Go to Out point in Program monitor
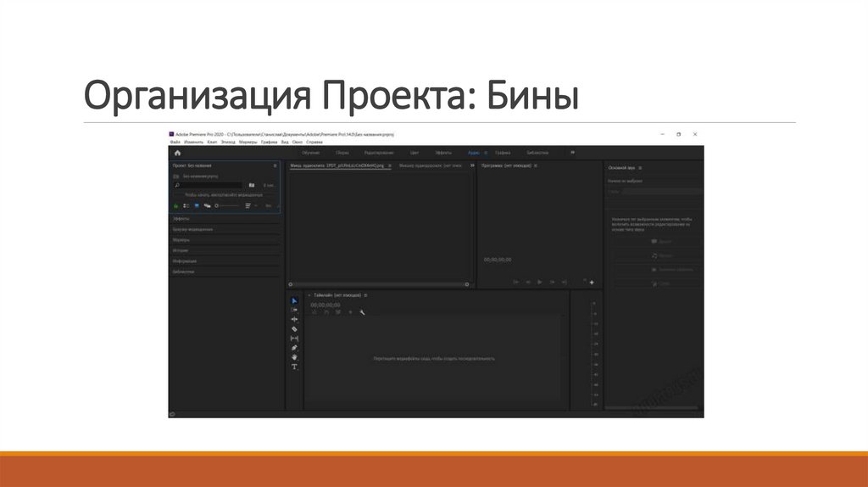Viewport: 868px width, 487px height. [564, 283]
